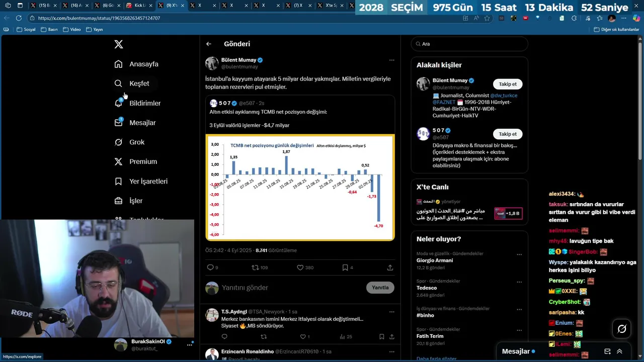Open Tedesco trend
The image size is (644, 362).
[427, 288]
